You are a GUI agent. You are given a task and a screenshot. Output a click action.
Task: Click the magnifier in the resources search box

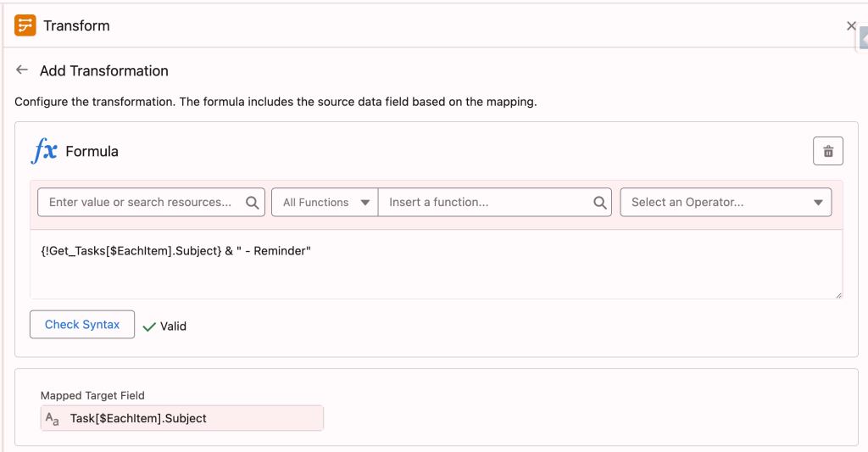point(252,203)
